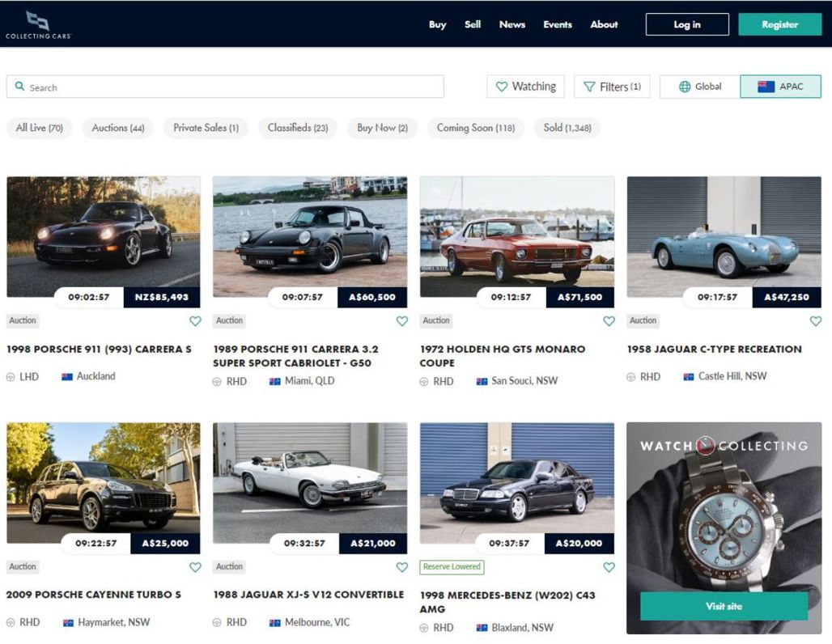Open the 1972 Holden HQ GTS Monaro Coupe title
The image size is (832, 644).
point(503,356)
